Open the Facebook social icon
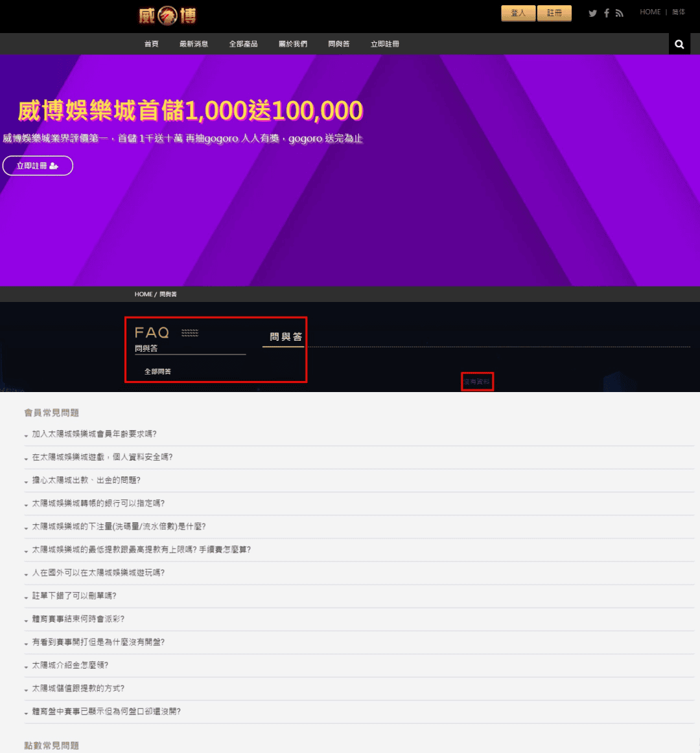 (607, 14)
